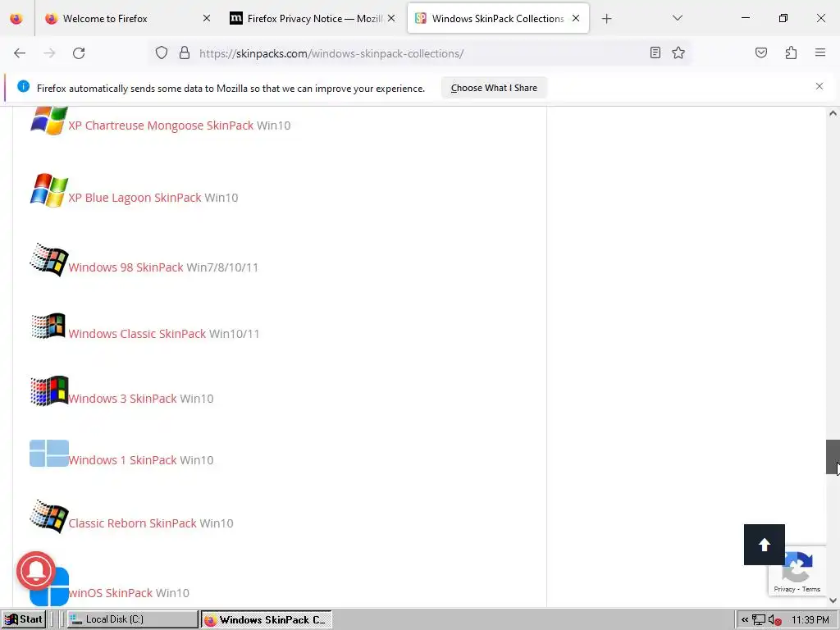Viewport: 840px width, 630px height.
Task: Open winOS SkinPack link
Action: pos(111,593)
